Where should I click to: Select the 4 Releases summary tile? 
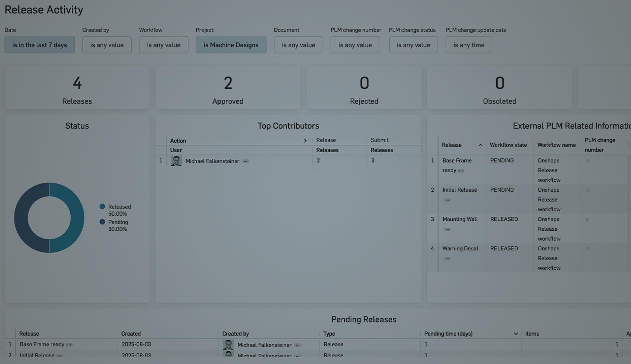77,88
